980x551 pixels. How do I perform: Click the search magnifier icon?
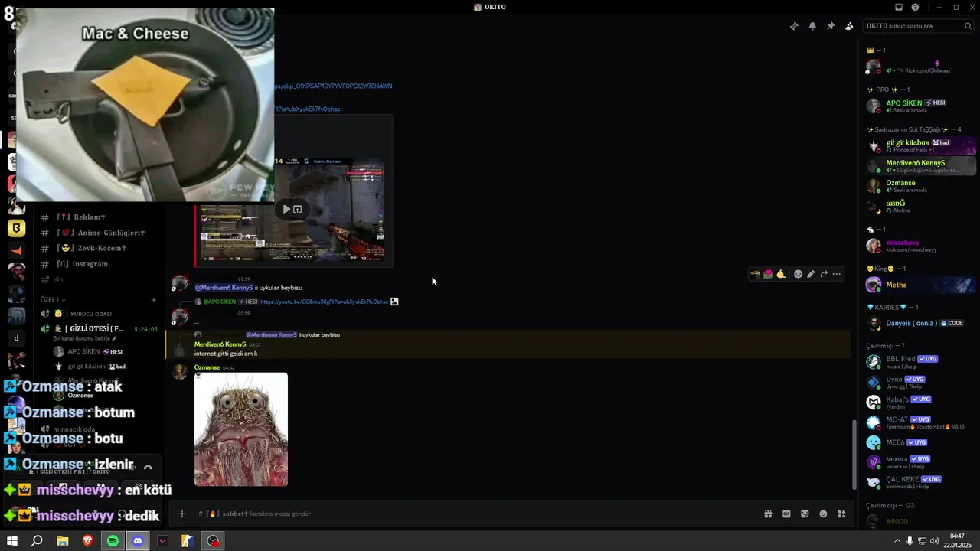click(x=968, y=26)
